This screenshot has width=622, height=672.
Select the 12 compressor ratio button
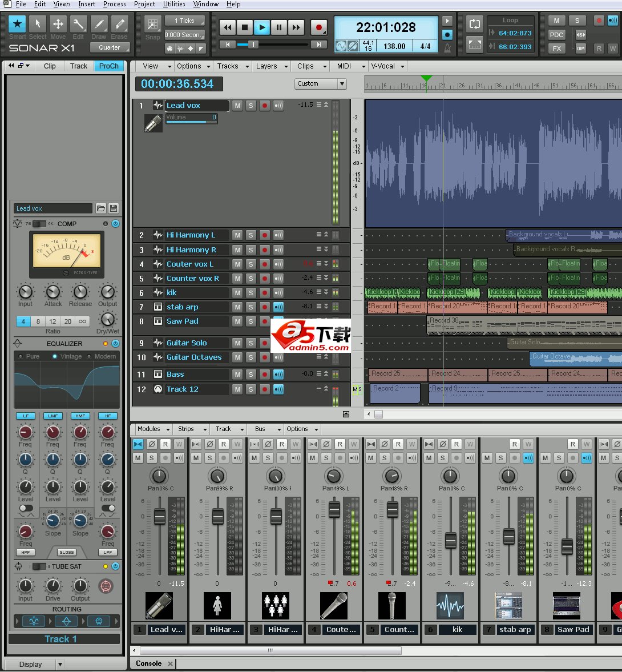[52, 321]
